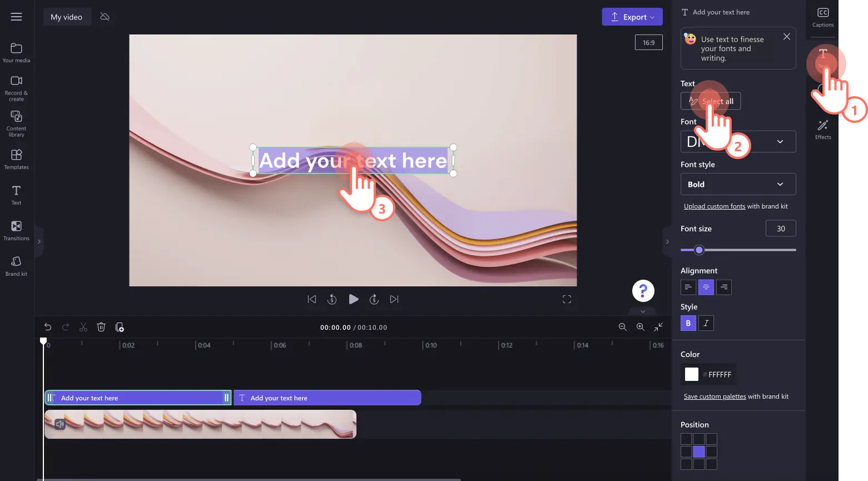
Task: Select second Add your text here clip
Action: click(x=327, y=398)
